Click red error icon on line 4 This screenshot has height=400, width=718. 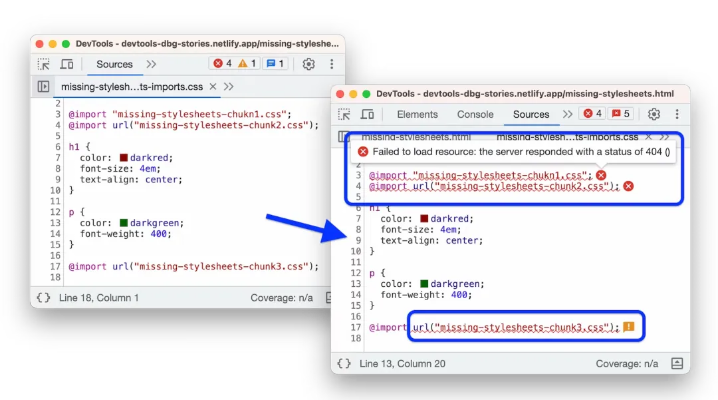(x=628, y=186)
